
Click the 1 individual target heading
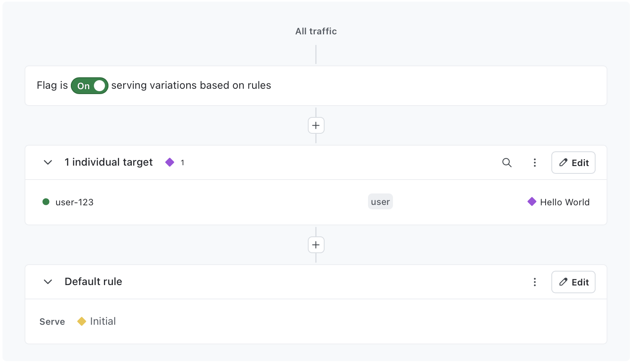pyautogui.click(x=108, y=162)
